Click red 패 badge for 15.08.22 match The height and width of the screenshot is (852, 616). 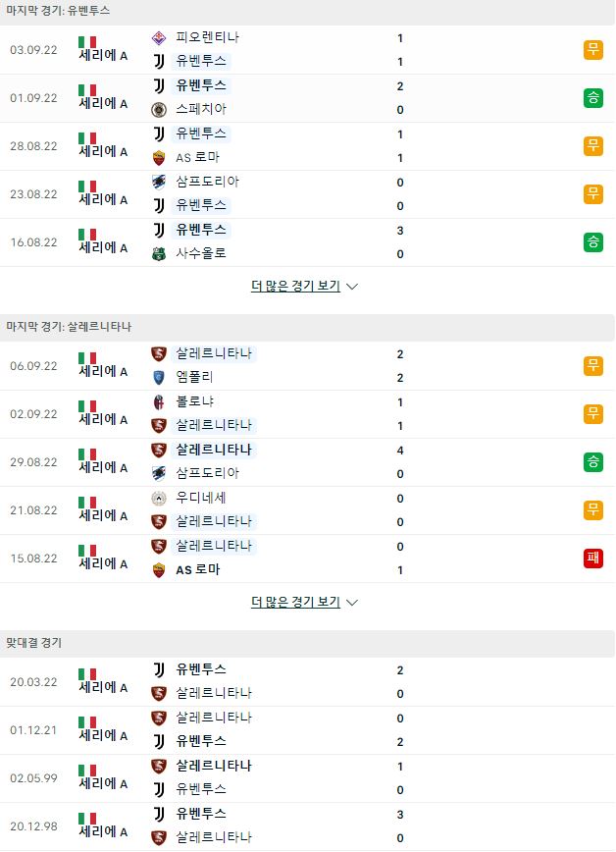(593, 559)
